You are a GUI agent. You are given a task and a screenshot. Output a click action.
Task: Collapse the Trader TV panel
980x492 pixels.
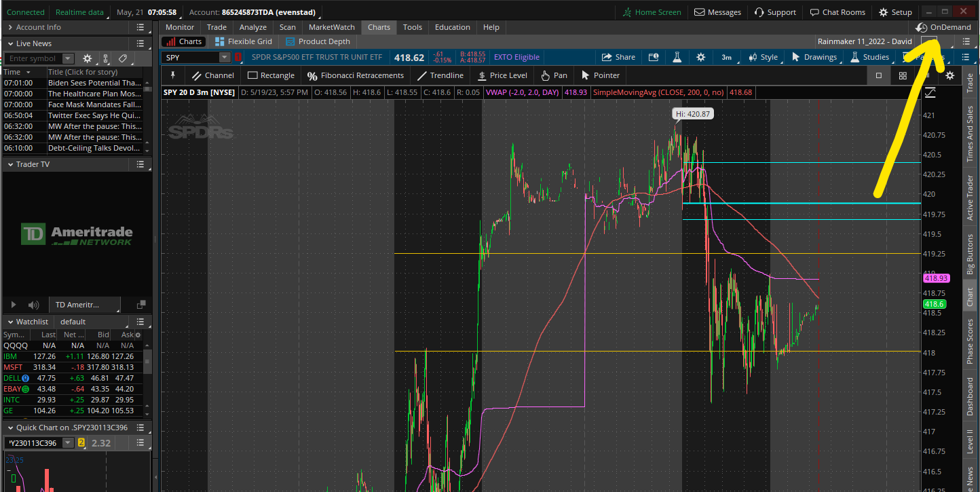pos(10,164)
